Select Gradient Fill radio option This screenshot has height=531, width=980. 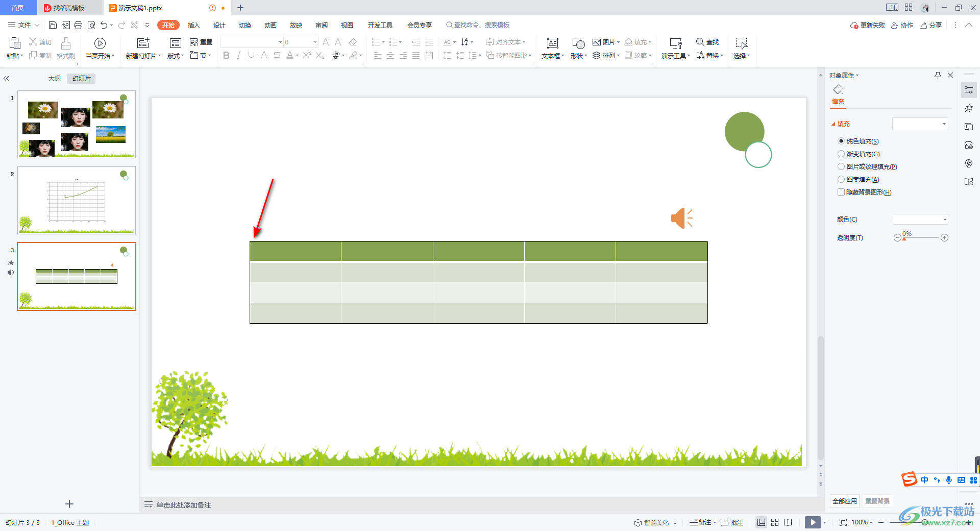coord(841,154)
